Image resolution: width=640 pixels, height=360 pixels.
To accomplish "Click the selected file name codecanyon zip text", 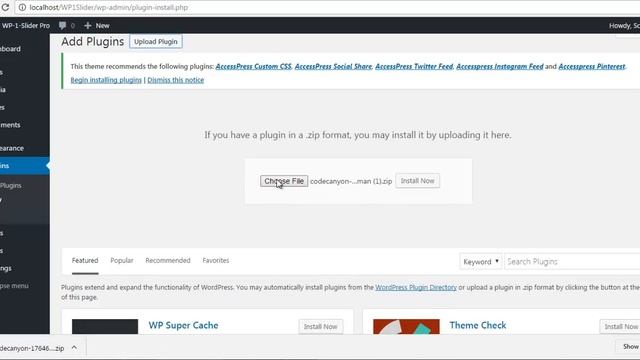I will point(351,181).
